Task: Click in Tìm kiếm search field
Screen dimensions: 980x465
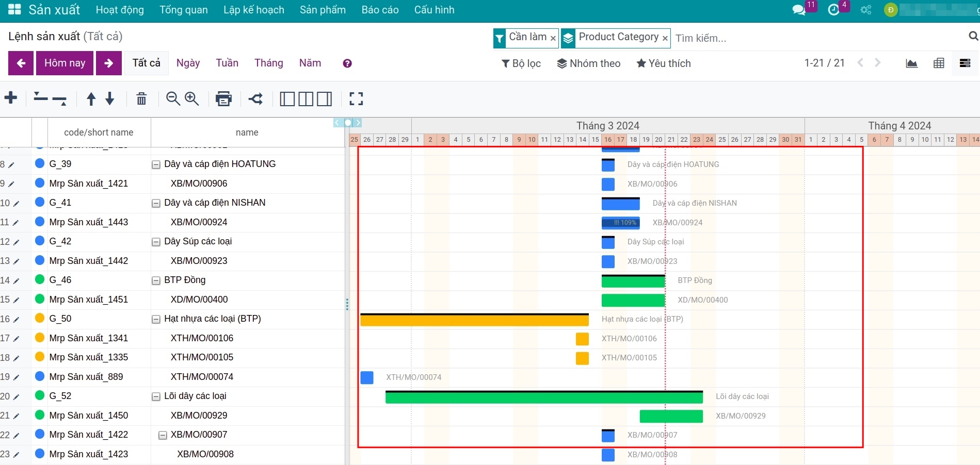Action: point(818,38)
